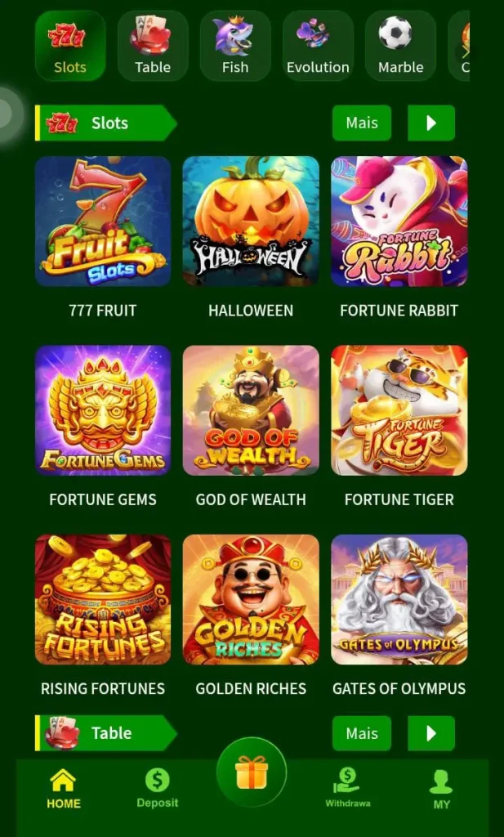
Task: Open the Table games category
Action: [x=153, y=46]
